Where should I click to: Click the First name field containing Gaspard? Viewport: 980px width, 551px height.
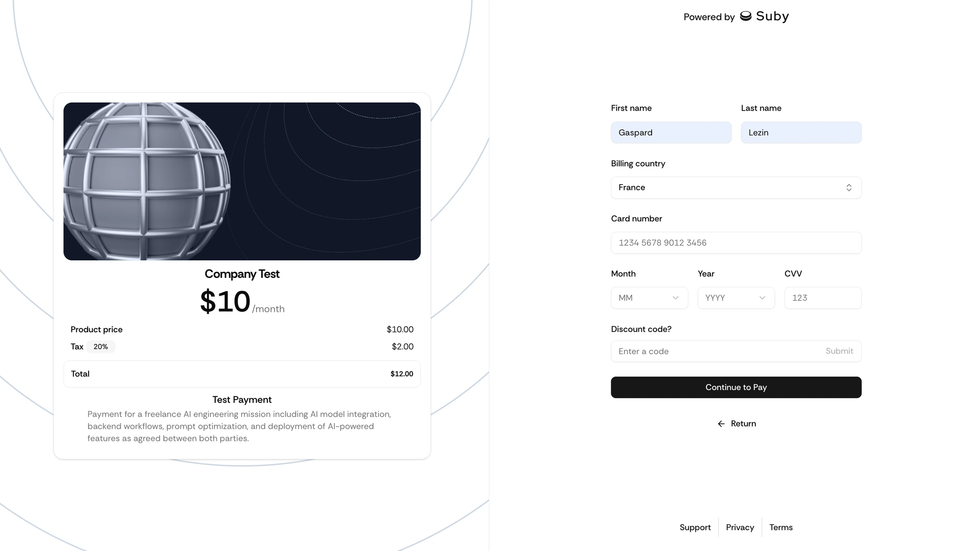click(x=671, y=133)
